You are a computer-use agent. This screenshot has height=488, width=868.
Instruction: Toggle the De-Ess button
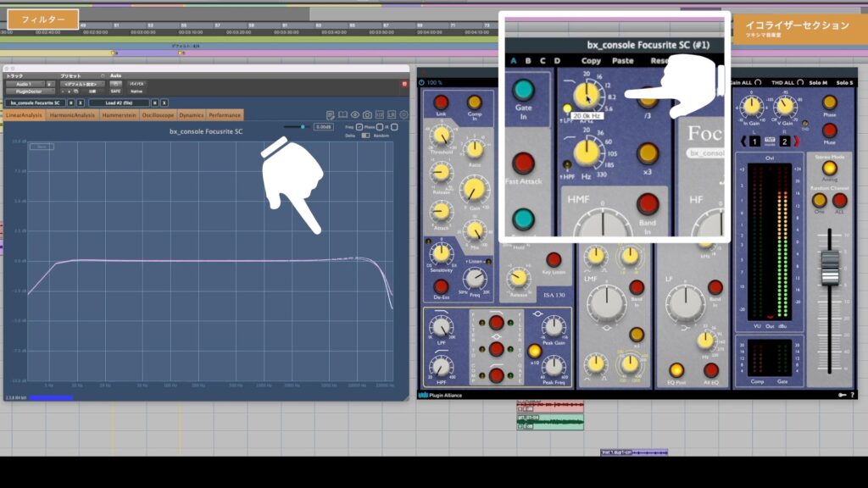441,286
